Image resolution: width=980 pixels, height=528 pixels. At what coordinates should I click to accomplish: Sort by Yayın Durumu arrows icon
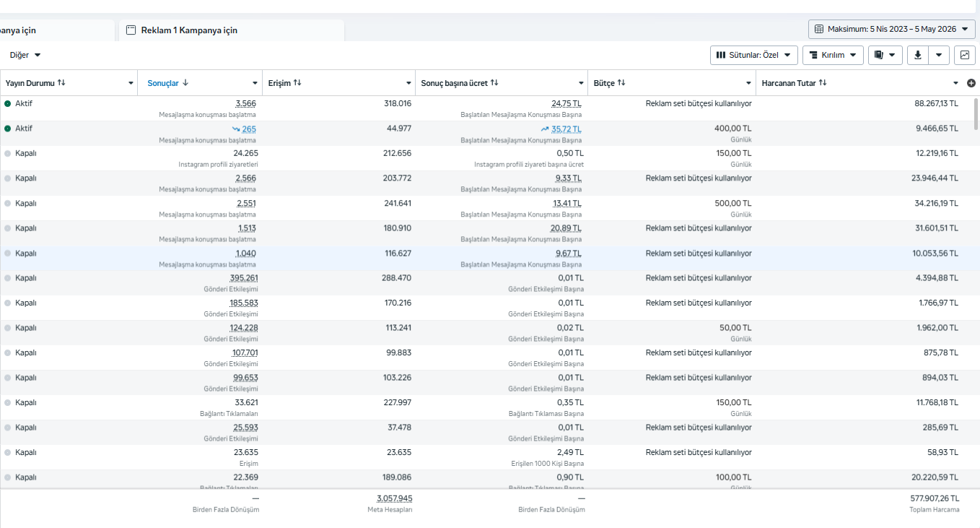tap(61, 83)
